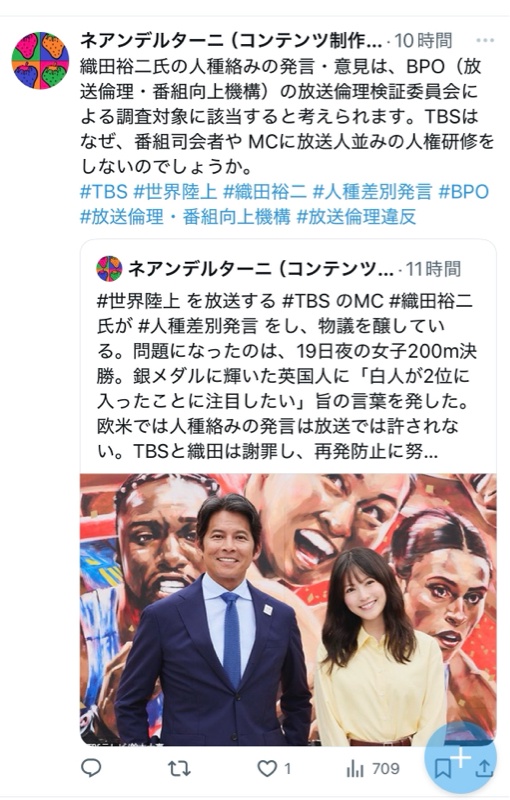
Task: Repost this tweet with the retweet icon
Action: (179, 768)
